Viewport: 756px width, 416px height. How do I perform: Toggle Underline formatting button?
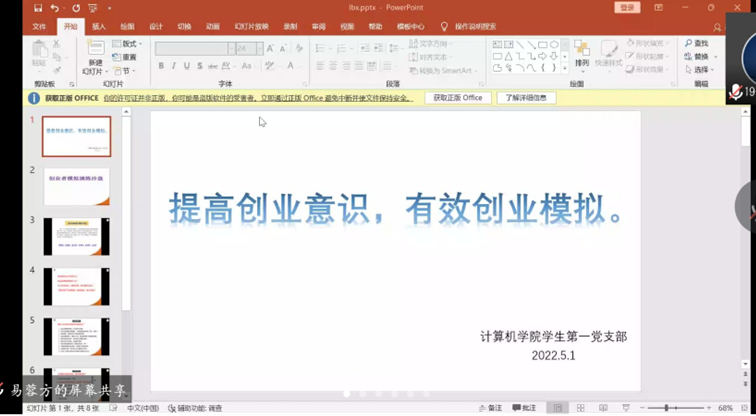click(187, 67)
